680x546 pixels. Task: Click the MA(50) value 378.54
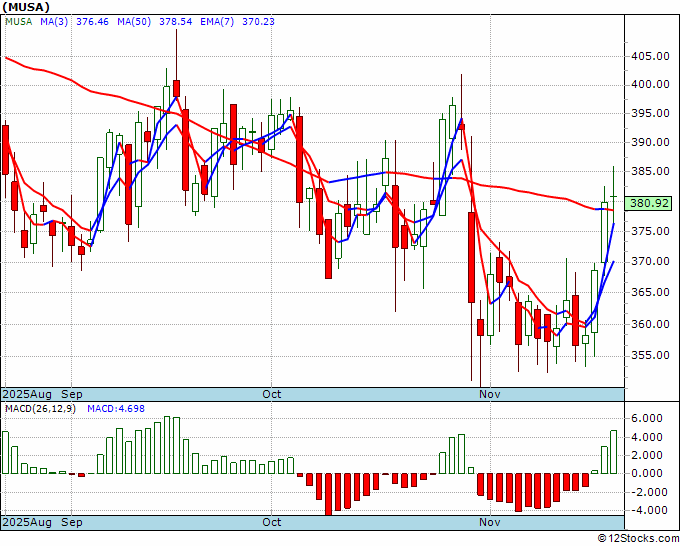(x=175, y=21)
